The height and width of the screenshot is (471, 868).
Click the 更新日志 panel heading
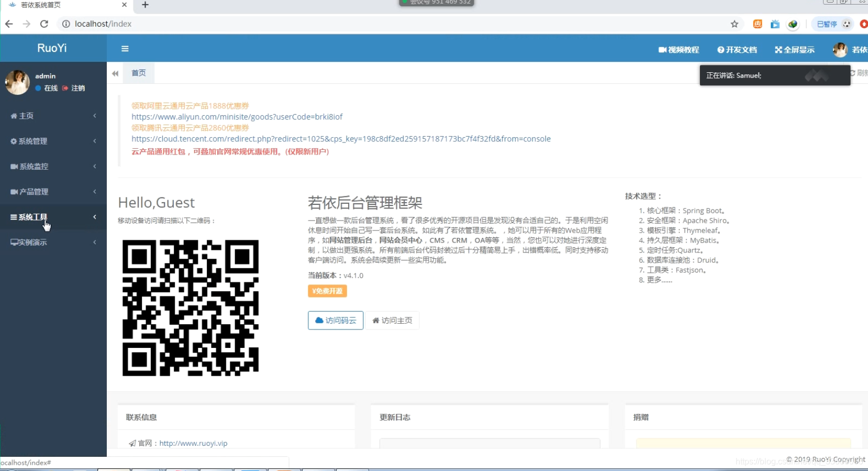click(395, 418)
